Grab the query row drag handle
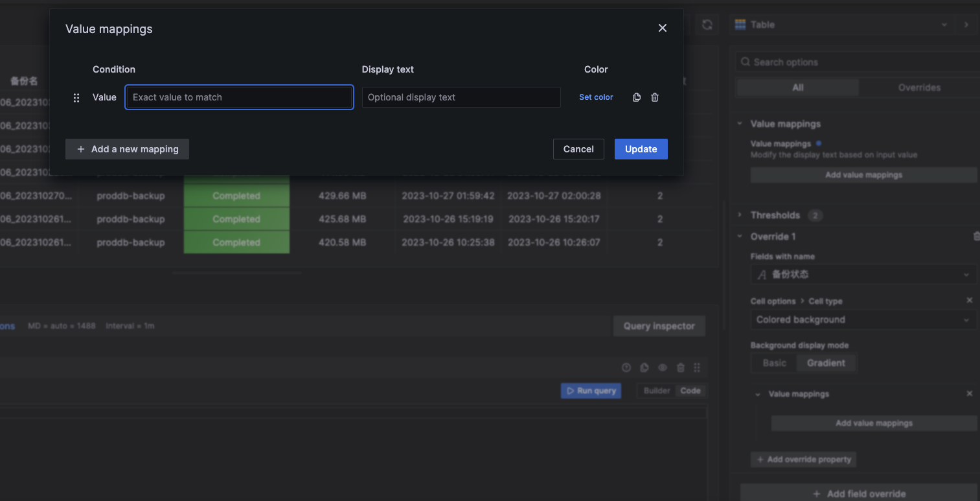The height and width of the screenshot is (501, 980). (697, 367)
